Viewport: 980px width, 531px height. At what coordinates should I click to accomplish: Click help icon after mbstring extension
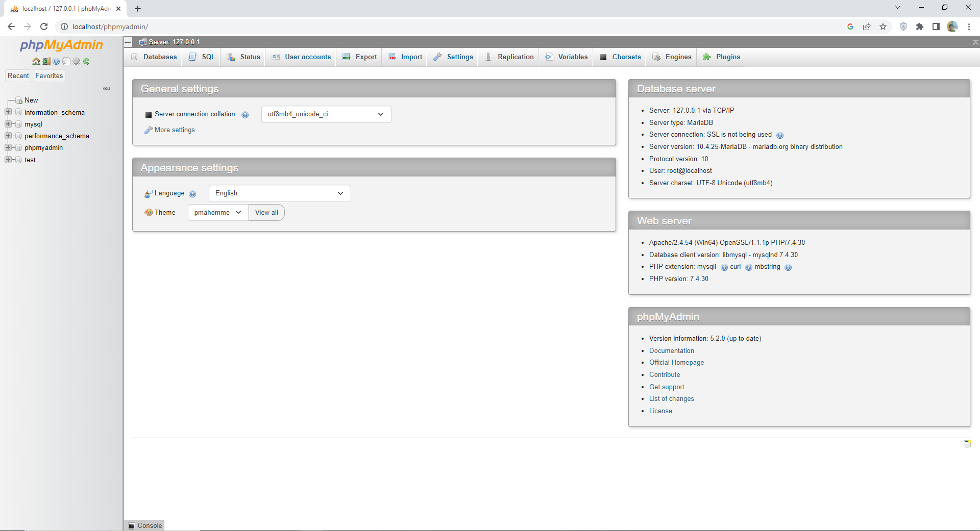pos(788,267)
